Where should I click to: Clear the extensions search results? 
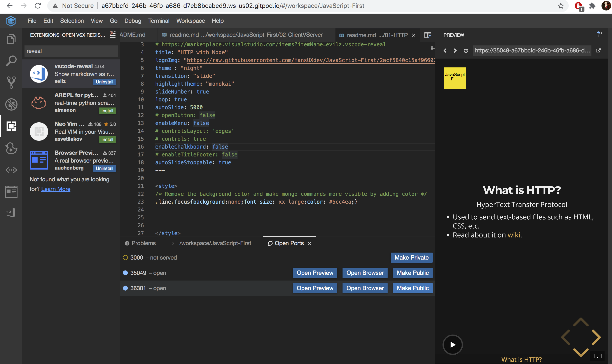pos(112,35)
